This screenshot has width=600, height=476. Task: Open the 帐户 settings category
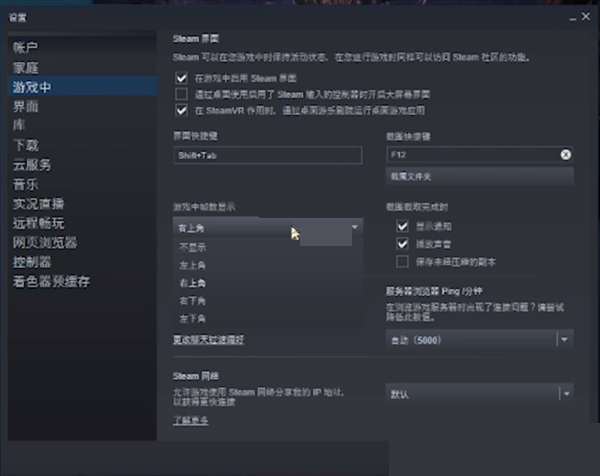tap(25, 47)
